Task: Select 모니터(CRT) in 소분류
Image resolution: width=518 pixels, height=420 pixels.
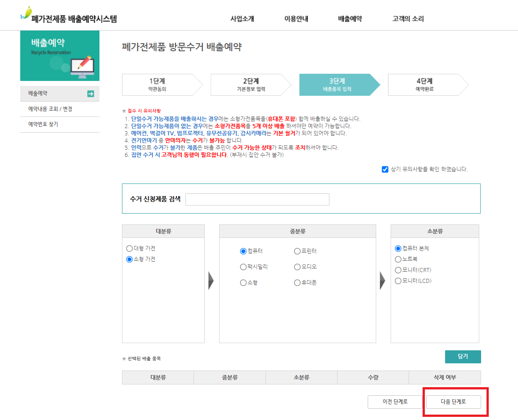Action: point(398,270)
